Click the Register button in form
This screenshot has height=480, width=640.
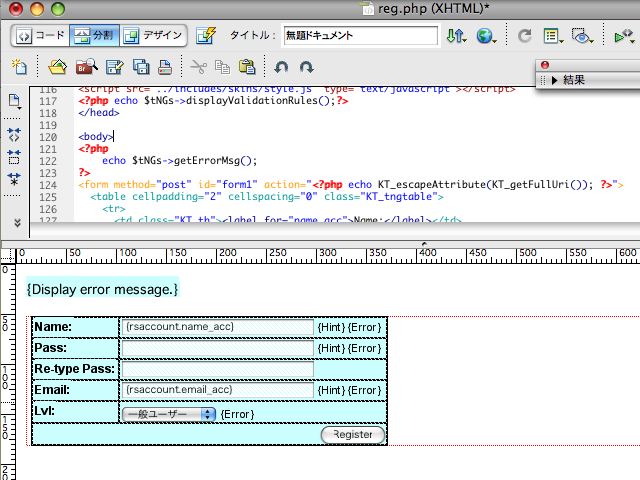[352, 434]
